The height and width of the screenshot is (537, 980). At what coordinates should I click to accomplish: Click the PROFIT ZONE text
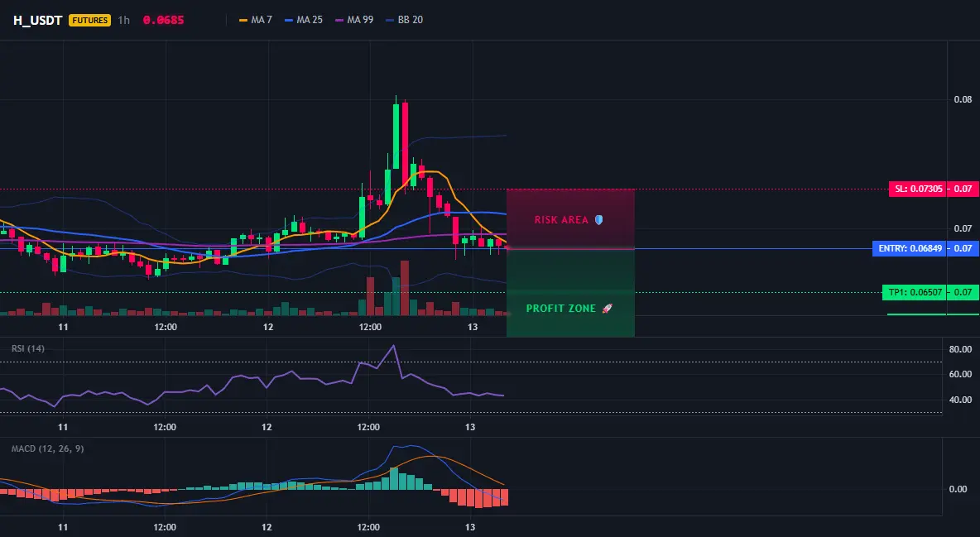coord(560,308)
